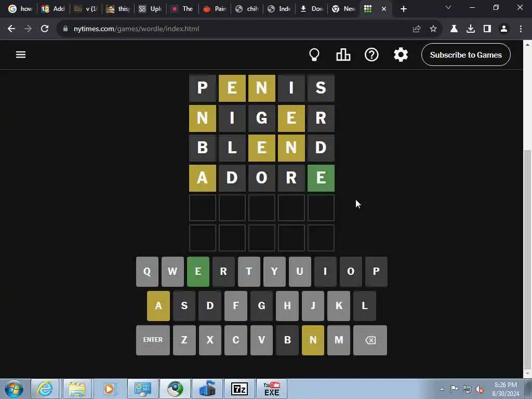Open Chrome profile avatar
Screen dimensions: 532x399
(504, 29)
